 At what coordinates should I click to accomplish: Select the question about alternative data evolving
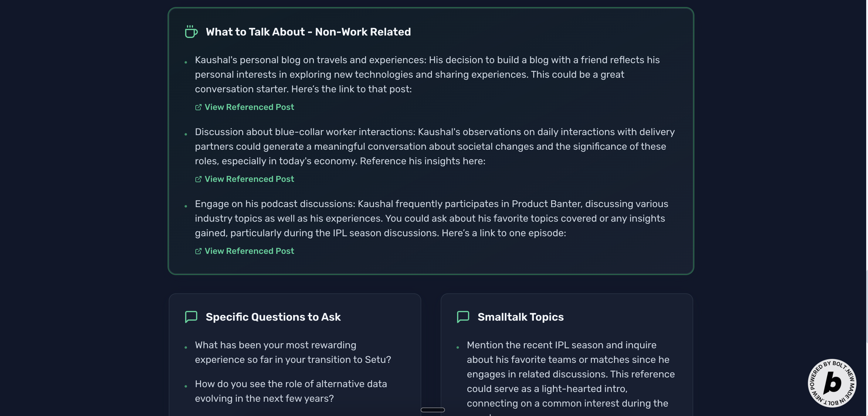coord(290,391)
